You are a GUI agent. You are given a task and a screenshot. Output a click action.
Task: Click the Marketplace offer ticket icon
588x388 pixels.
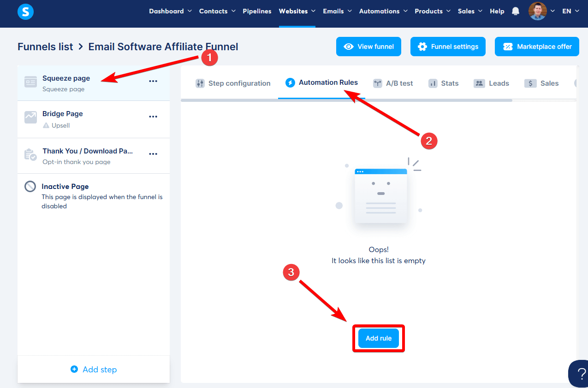click(x=508, y=47)
